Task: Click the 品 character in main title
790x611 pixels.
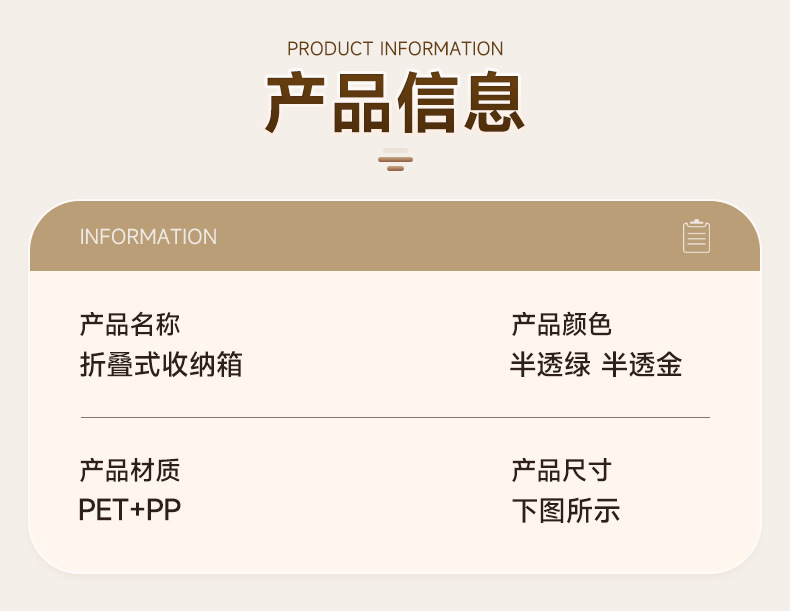Action: (x=361, y=102)
